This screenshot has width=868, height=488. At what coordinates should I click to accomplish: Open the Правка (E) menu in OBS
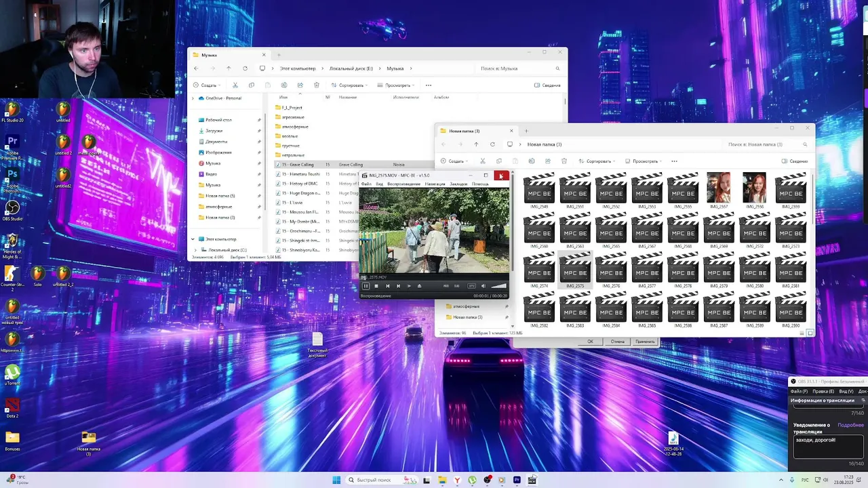coord(823,391)
